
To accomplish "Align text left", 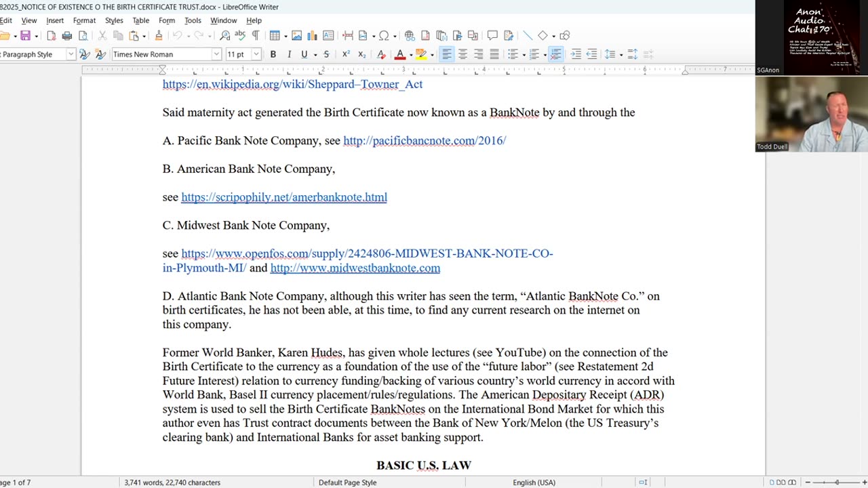I will tap(447, 54).
